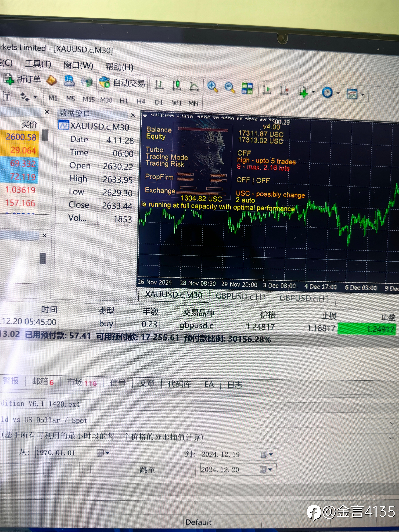Select the text label (T) drawing tool

click(x=7, y=97)
